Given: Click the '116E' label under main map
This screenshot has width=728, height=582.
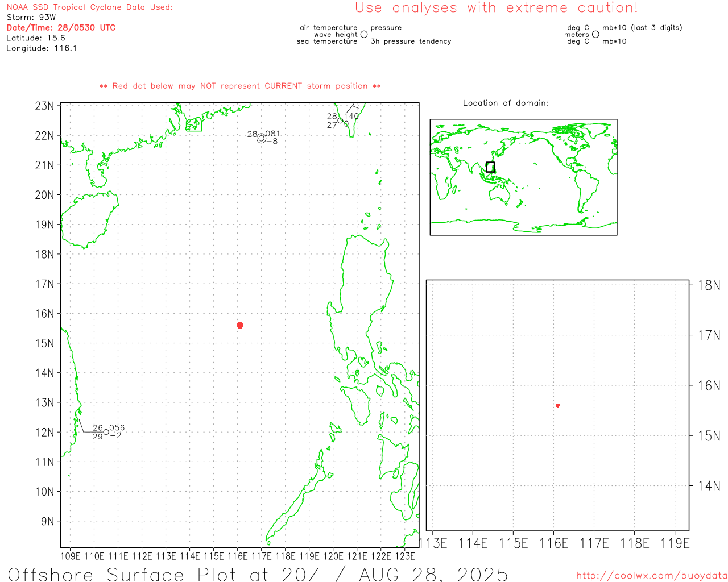Looking at the screenshot, I should pos(238,556).
